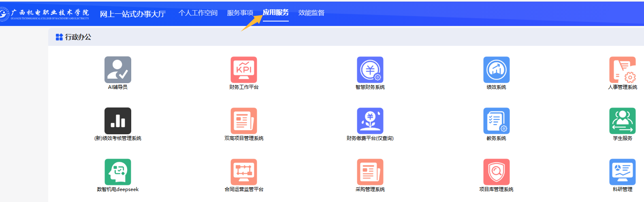
Task: Go to 效能监督 tab
Action: (311, 13)
